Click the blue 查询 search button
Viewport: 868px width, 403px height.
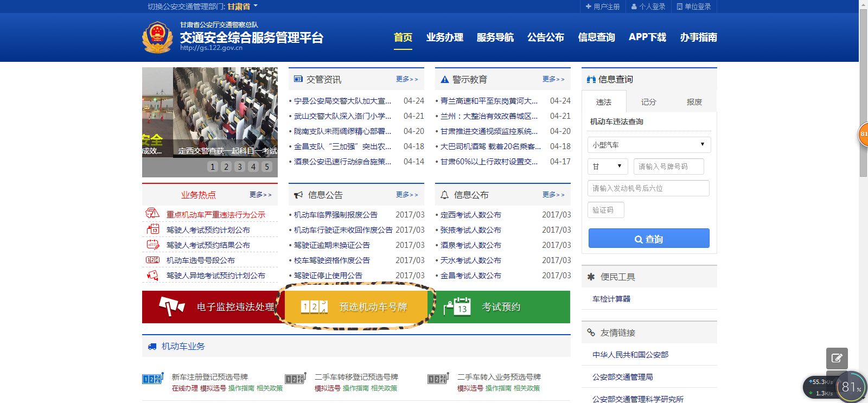coord(649,238)
